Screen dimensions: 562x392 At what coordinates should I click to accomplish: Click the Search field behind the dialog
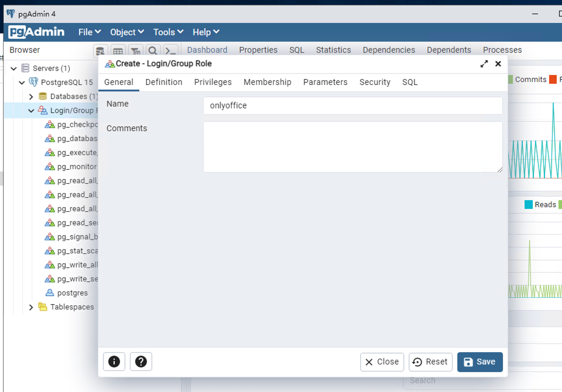tap(482, 381)
